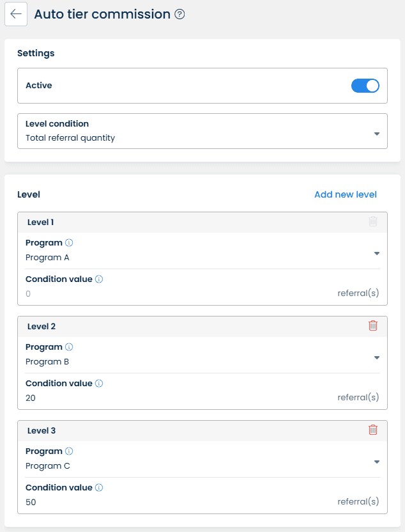405x532 pixels.
Task: Delete Level 2 with trash icon
Action: coord(373,325)
